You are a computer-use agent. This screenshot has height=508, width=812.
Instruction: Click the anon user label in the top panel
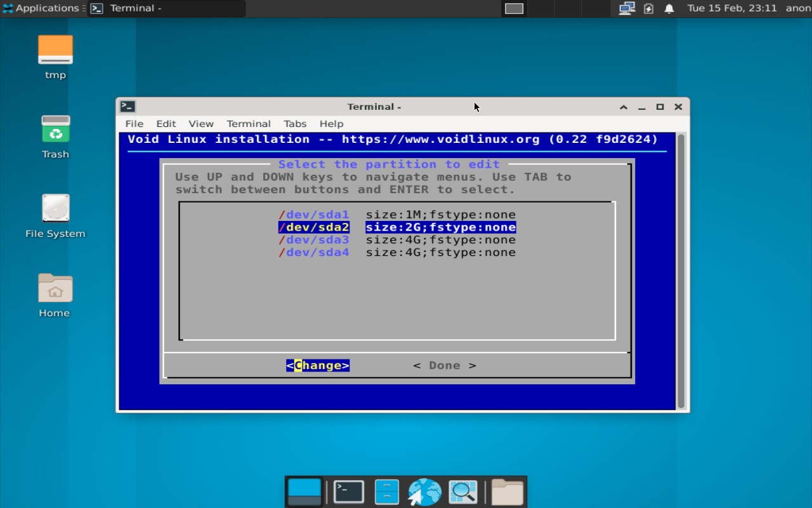[x=797, y=8]
